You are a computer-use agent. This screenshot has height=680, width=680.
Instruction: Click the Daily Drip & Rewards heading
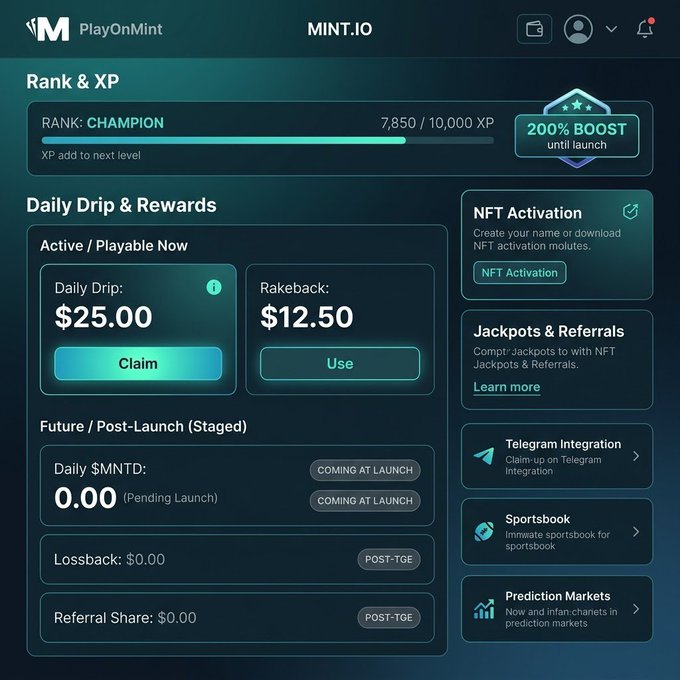point(121,205)
